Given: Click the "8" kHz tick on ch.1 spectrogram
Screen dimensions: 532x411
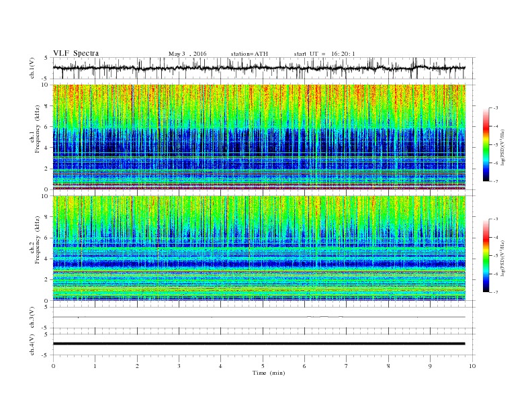Looking at the screenshot, I should 46,106.
